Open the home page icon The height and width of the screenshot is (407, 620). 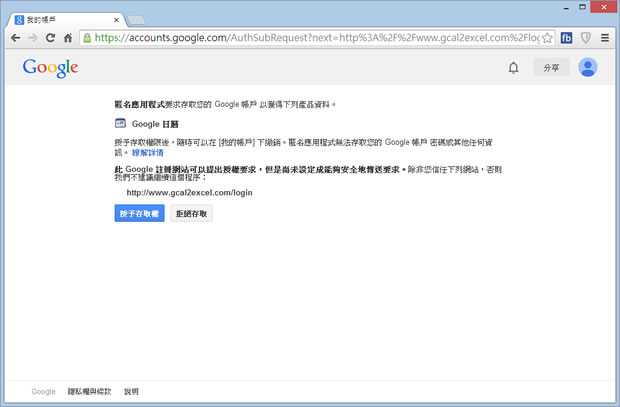click(68, 38)
